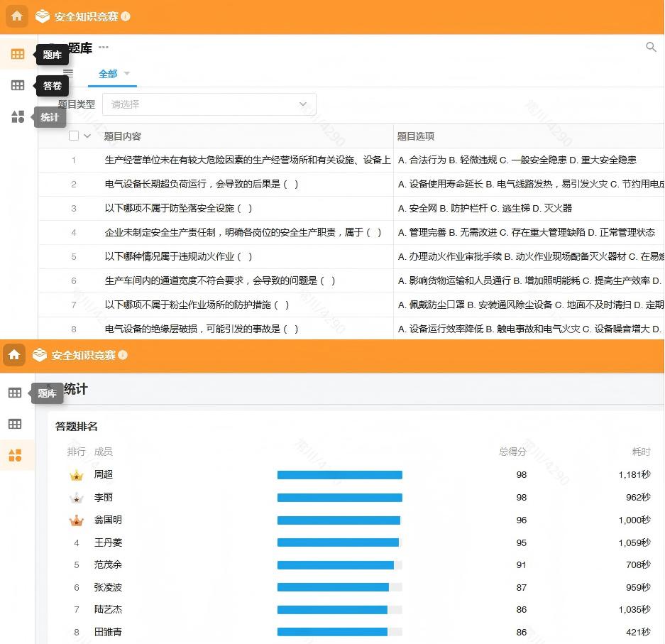The height and width of the screenshot is (644, 665).
Task: Open the 题目类型 请选择 dropdown
Action: pyautogui.click(x=209, y=104)
